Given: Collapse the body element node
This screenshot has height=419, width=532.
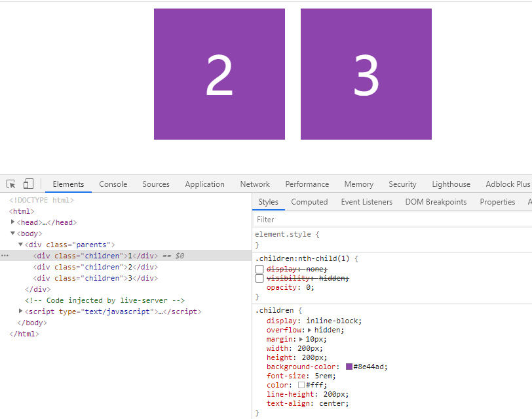Looking at the screenshot, I should 12,233.
